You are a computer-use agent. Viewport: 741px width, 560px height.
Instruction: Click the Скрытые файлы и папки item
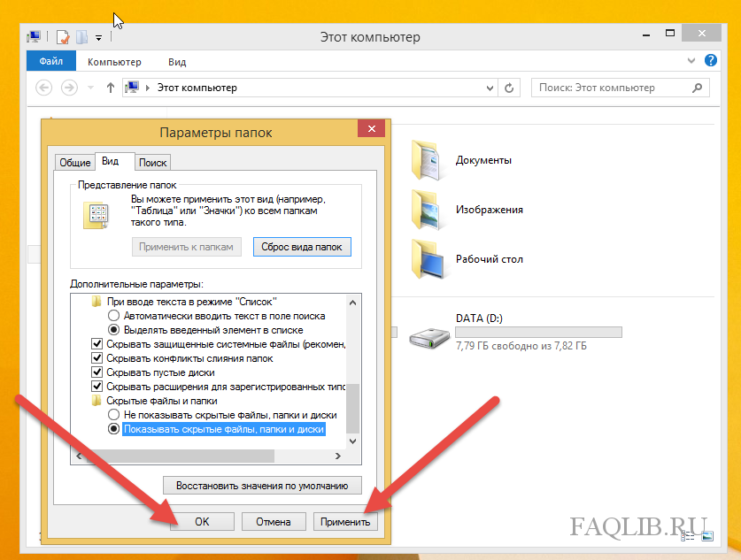(162, 401)
